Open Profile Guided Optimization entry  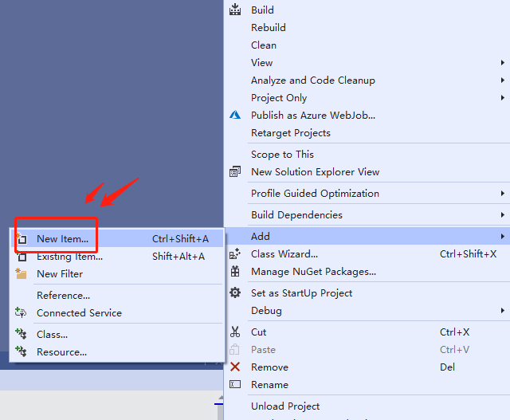point(367,193)
